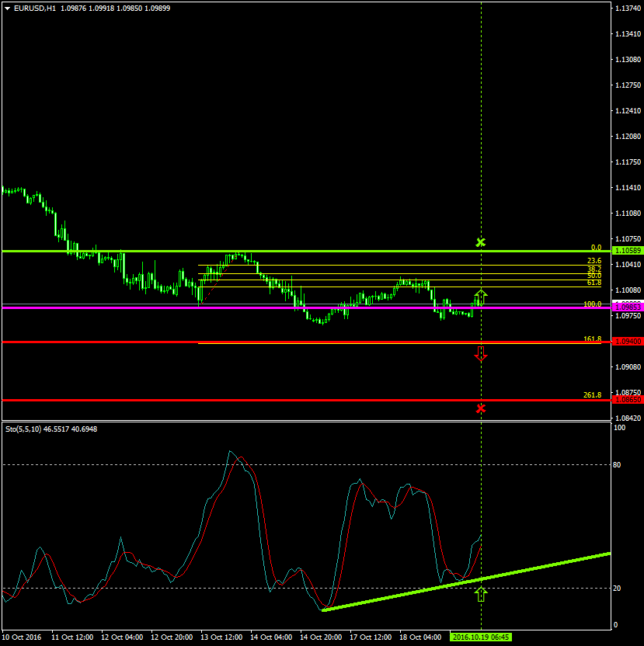Viewport: 644px width, 646px height.
Task: Select the Fibonacci 161.8 level label
Action: [x=592, y=339]
